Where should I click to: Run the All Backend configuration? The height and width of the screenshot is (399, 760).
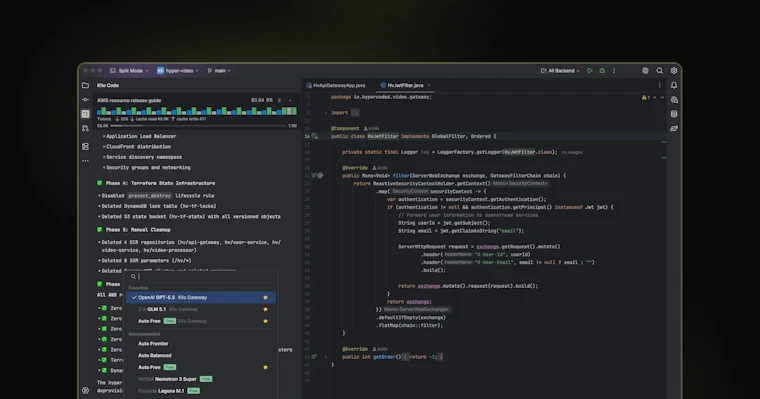coord(590,71)
